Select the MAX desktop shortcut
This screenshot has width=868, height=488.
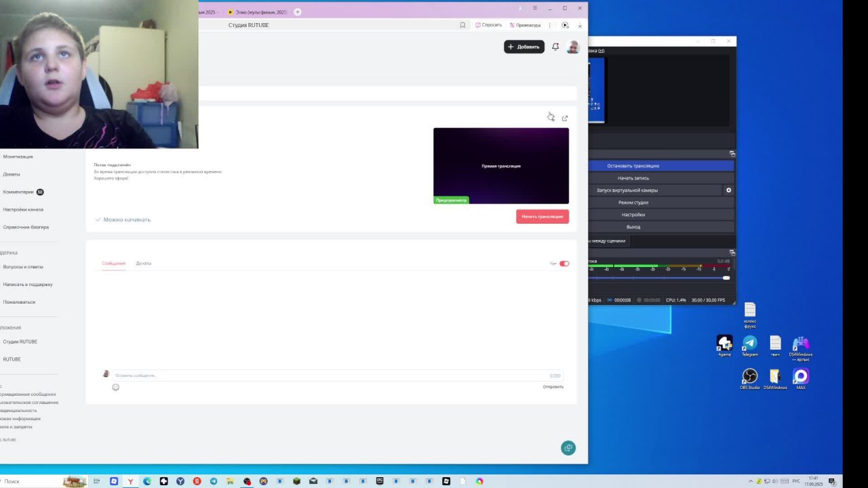pos(801,379)
